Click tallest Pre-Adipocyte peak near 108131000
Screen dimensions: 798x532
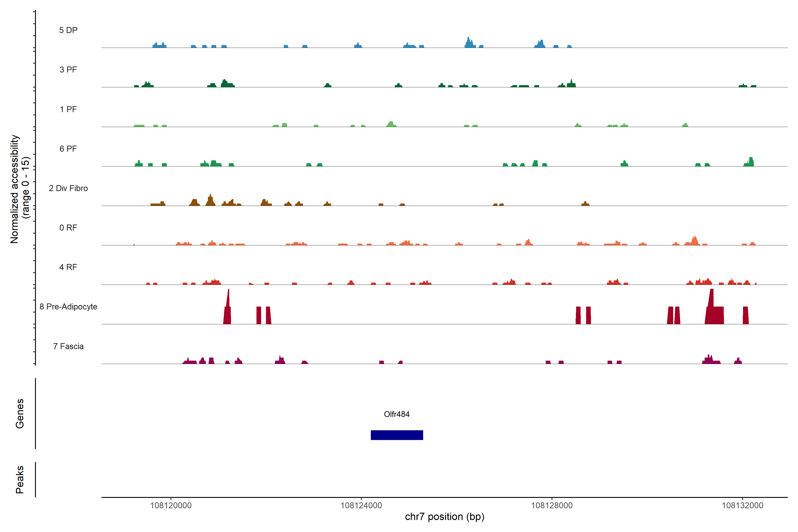[x=712, y=299]
